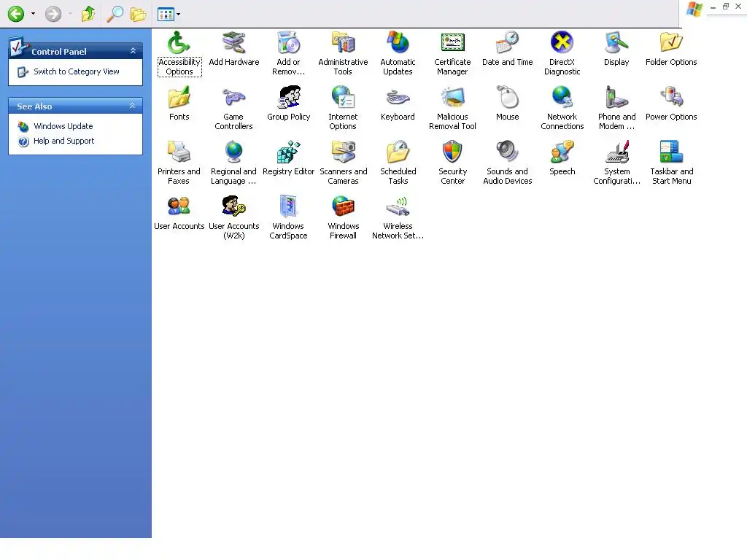The image size is (747, 560).
Task: Open Phone and Modem options
Action: [x=617, y=108]
